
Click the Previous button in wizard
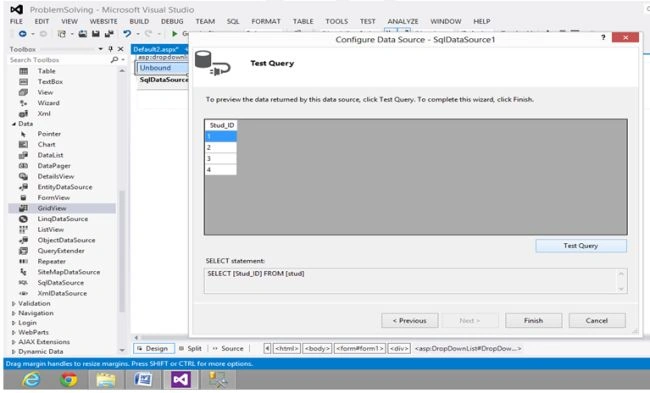coord(410,320)
